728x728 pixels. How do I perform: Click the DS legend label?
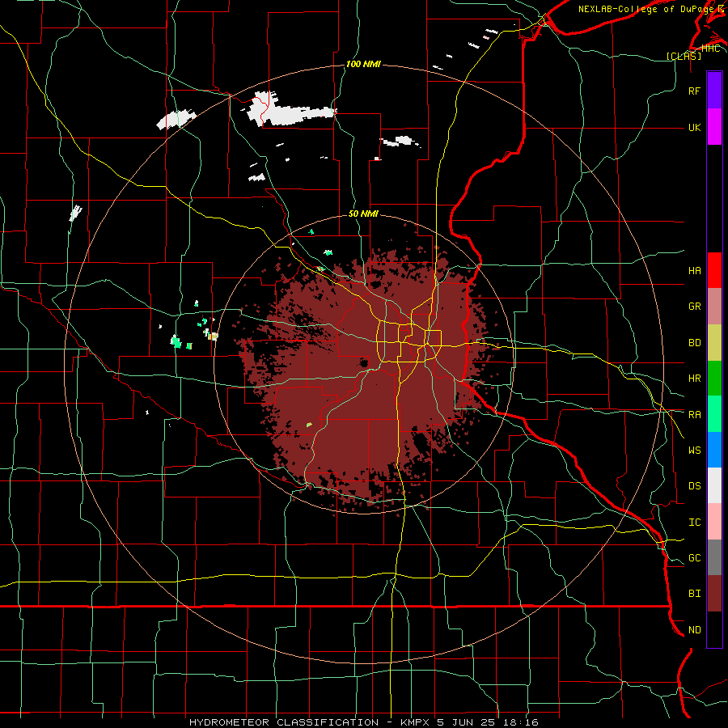point(694,486)
